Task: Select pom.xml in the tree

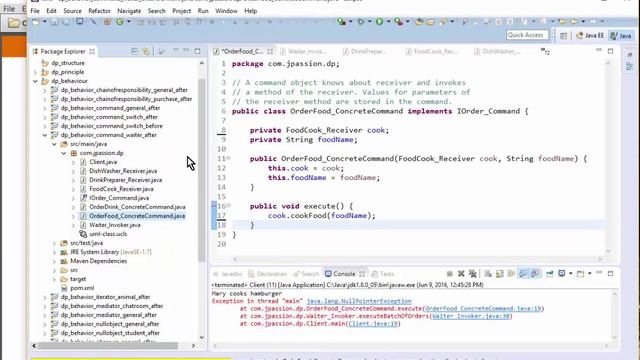Action: (82, 288)
